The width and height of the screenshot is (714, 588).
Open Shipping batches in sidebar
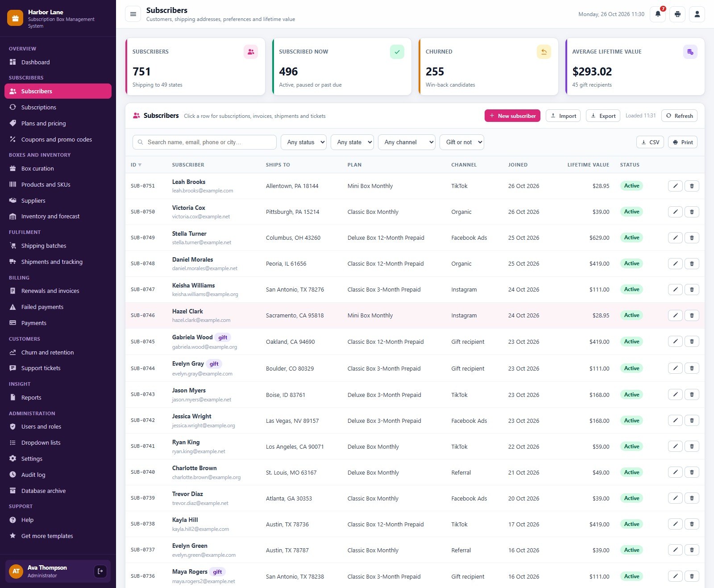58,246
